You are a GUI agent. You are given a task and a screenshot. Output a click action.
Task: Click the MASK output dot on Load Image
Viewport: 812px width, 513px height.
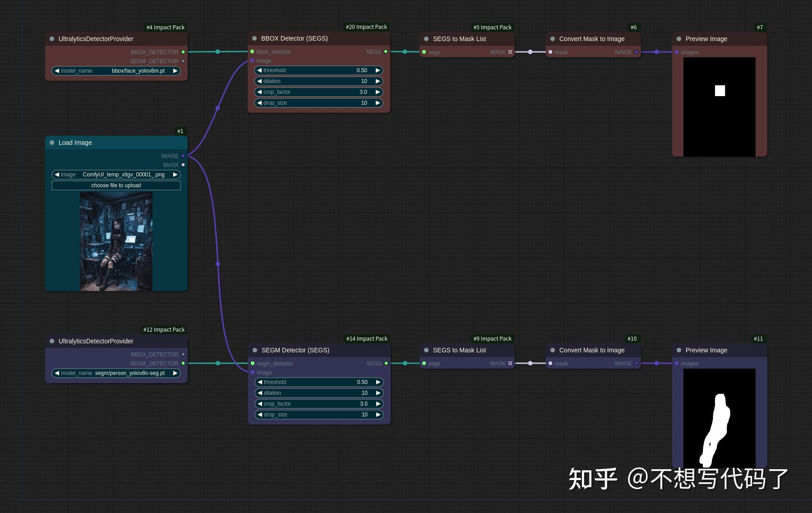pos(183,165)
